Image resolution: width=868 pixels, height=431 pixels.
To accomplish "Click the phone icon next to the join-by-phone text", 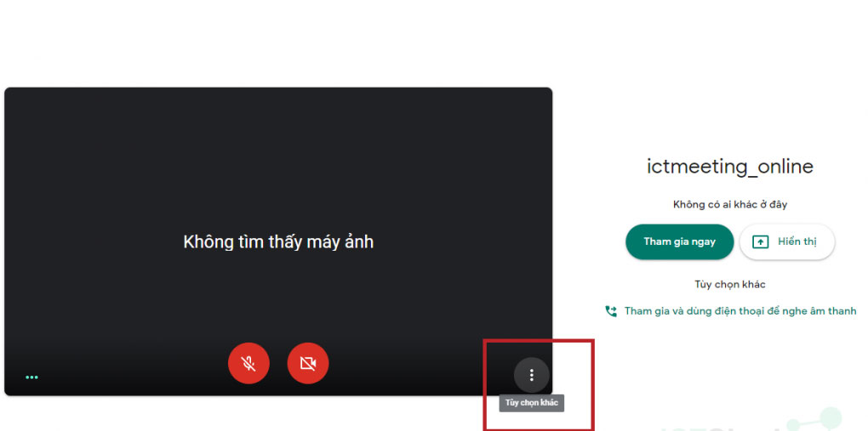I will pos(611,311).
